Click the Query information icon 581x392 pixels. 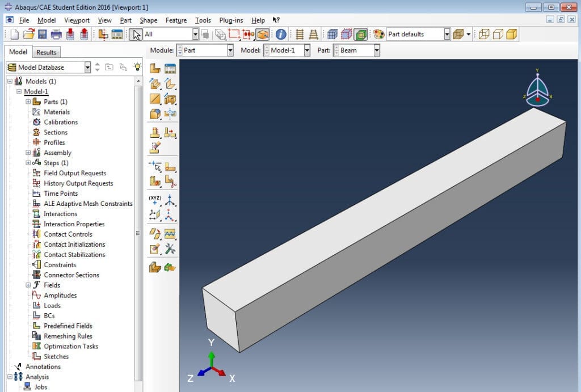281,34
